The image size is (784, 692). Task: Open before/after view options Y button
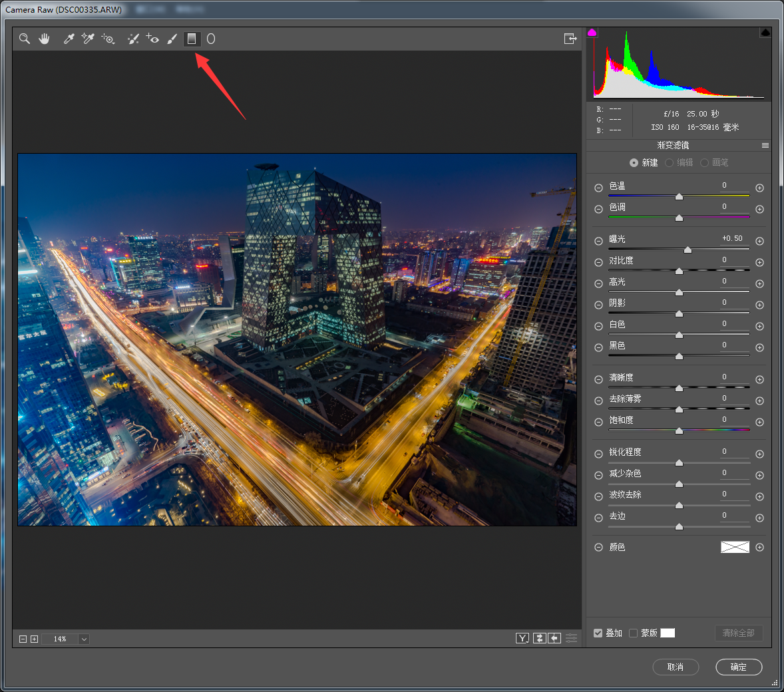point(522,638)
